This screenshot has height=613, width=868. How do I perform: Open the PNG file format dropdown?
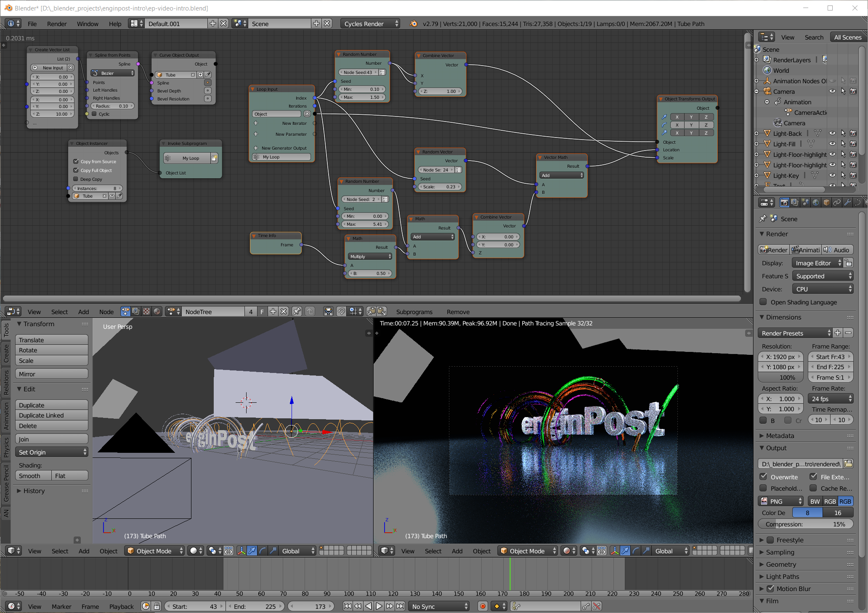point(781,501)
